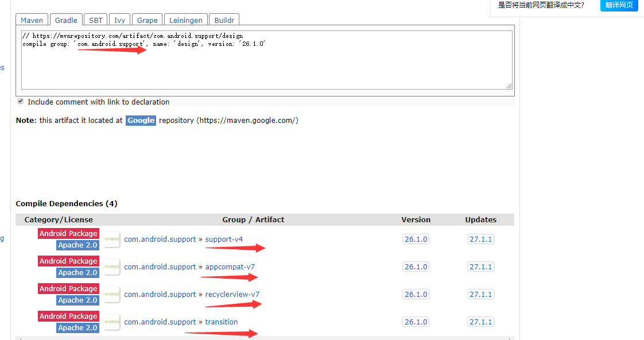Click android icon beside transition

(112, 322)
